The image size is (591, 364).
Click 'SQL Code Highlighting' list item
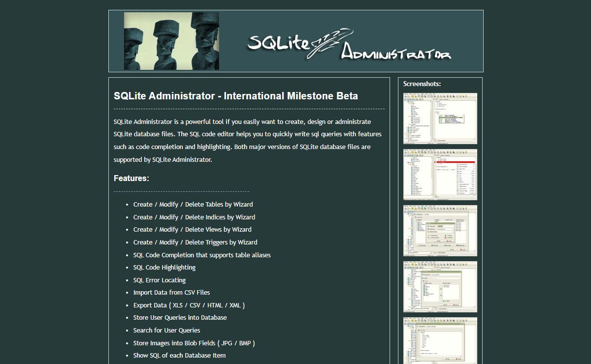[x=164, y=267]
